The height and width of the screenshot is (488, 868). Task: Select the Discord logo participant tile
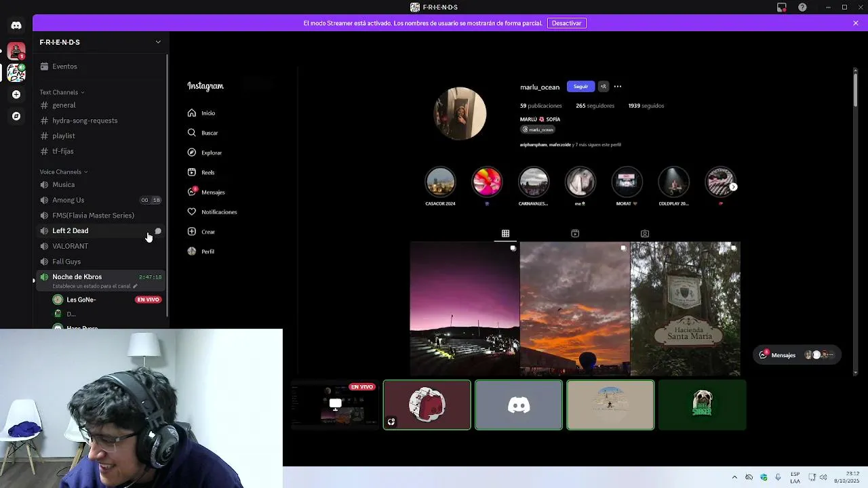coord(519,405)
